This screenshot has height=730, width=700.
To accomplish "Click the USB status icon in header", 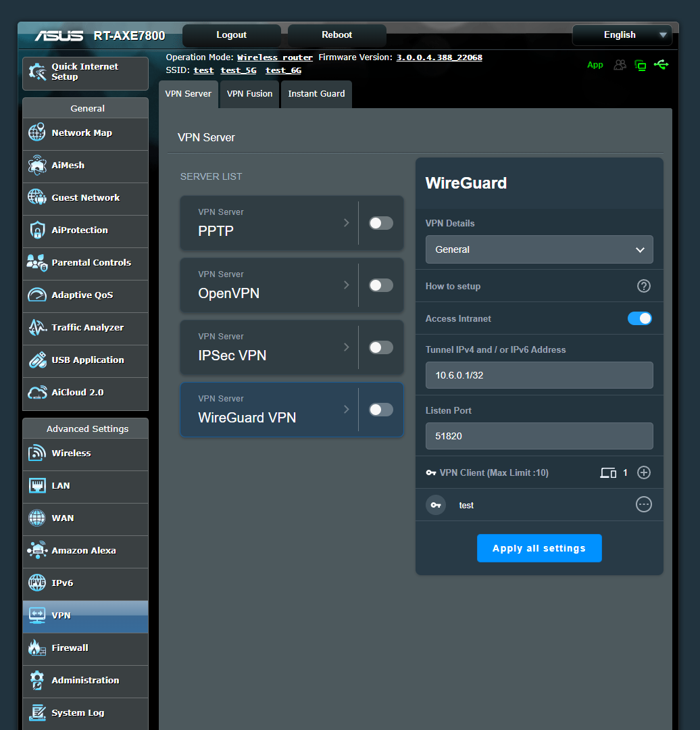I will tap(661, 65).
